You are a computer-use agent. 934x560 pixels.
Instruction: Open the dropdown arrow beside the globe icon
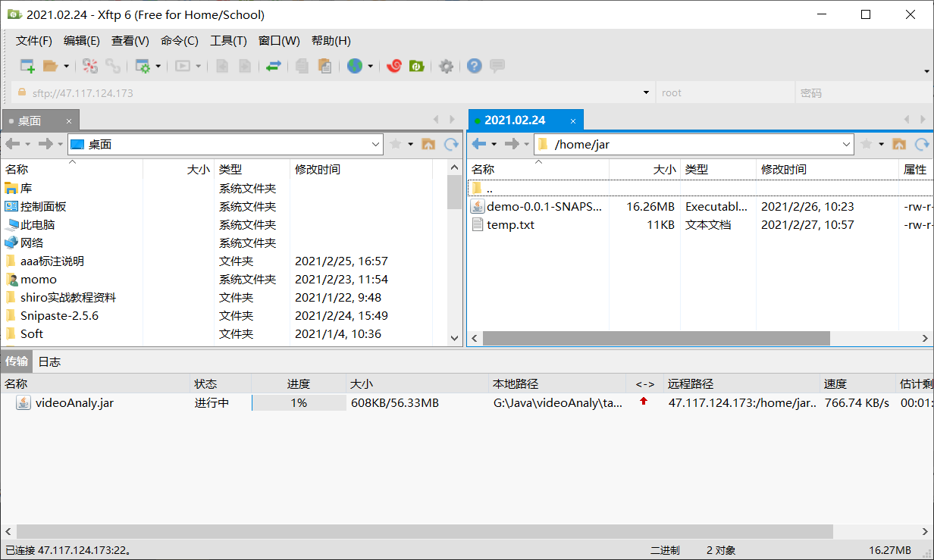click(370, 66)
